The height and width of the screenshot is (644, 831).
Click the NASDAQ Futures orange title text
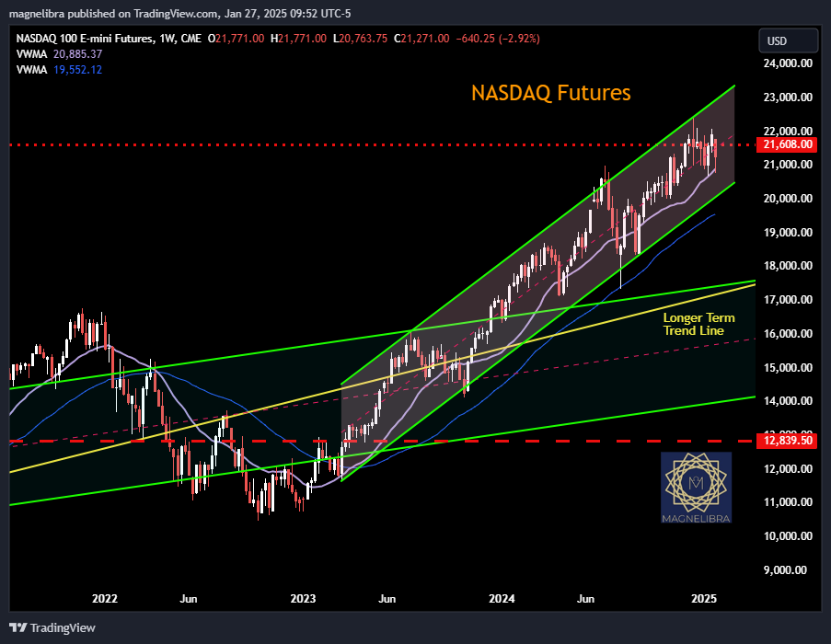(x=551, y=93)
